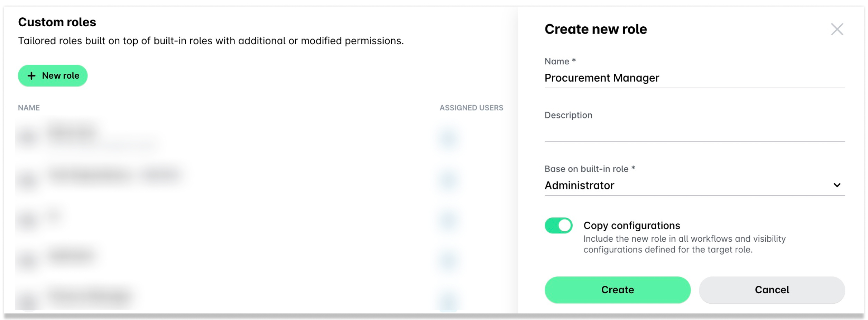868x320 pixels.
Task: Disable the Copy configurations toggle
Action: pos(558,225)
